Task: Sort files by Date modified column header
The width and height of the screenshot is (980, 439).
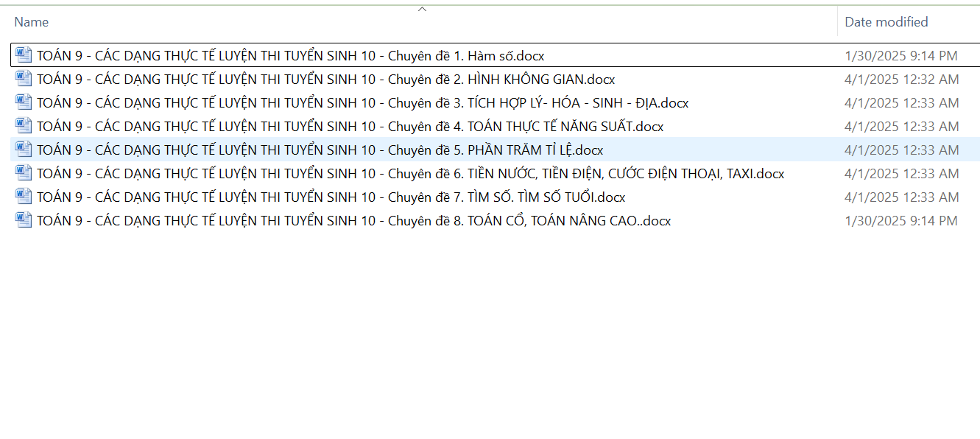Action: [x=886, y=22]
